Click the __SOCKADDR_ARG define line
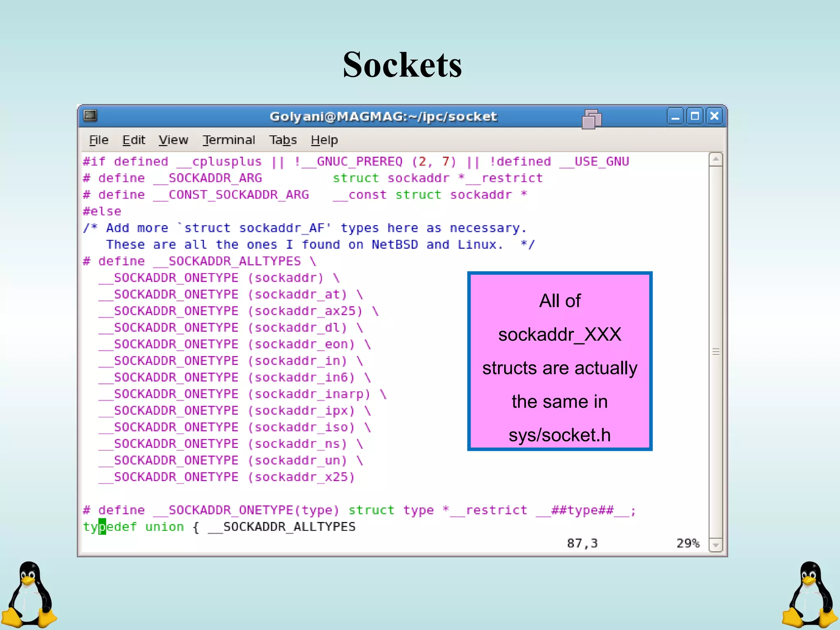This screenshot has width=840, height=630. (313, 178)
